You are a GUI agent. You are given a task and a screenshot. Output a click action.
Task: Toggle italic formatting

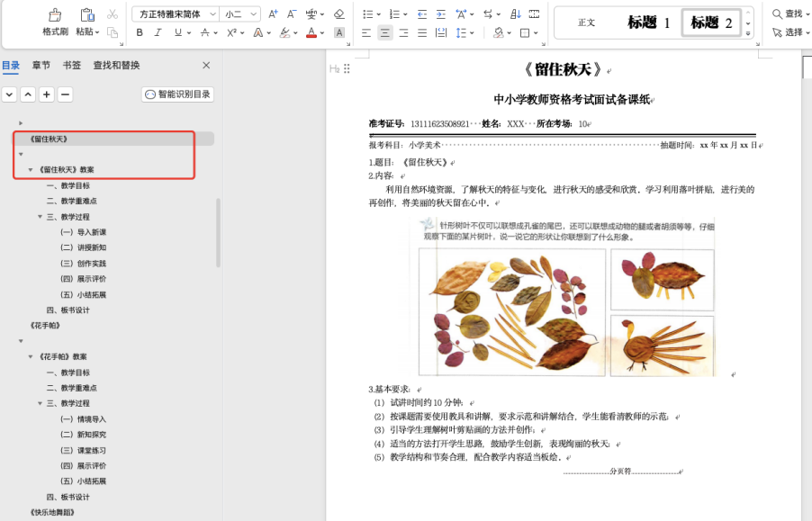point(158,32)
